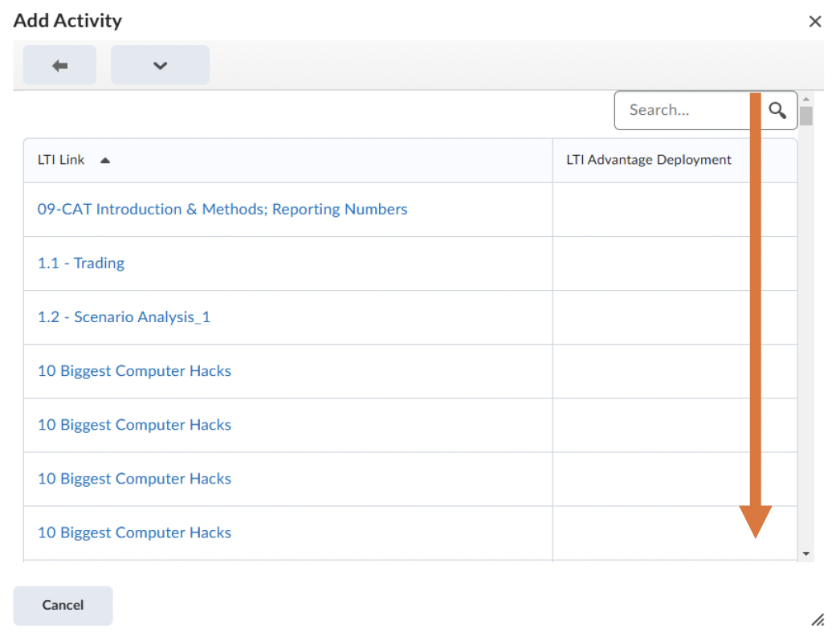Pick the third 10 Biggest Computer Hacks link
Screen dimensions: 840x641
134,479
